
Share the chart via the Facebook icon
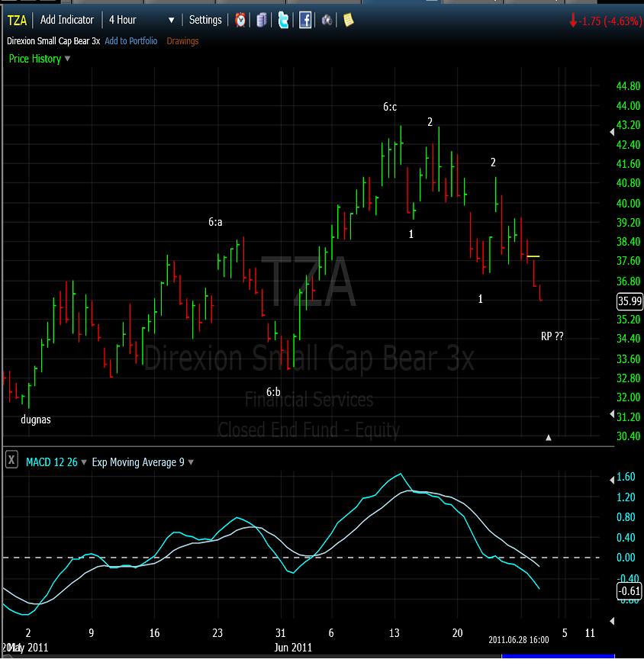304,20
